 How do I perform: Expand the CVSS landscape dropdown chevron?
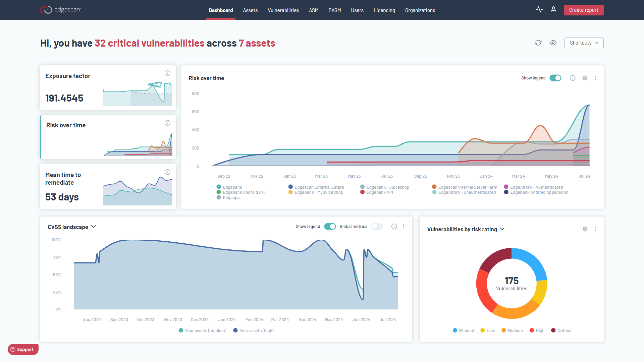click(94, 227)
